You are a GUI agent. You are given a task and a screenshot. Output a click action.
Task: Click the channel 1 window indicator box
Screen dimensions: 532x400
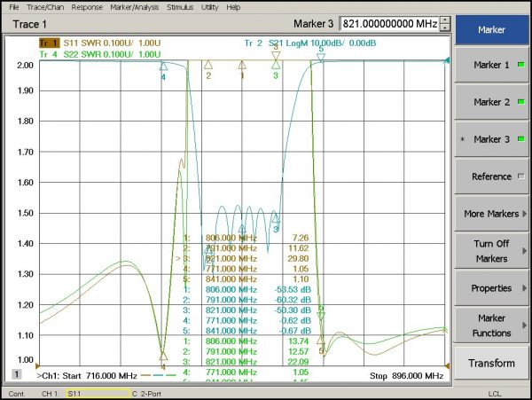[16, 374]
